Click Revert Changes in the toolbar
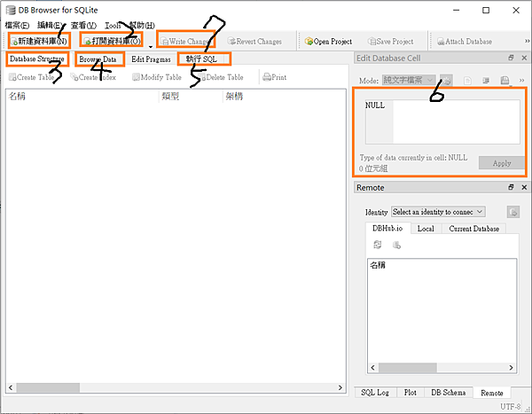The height and width of the screenshot is (414, 532). [254, 42]
